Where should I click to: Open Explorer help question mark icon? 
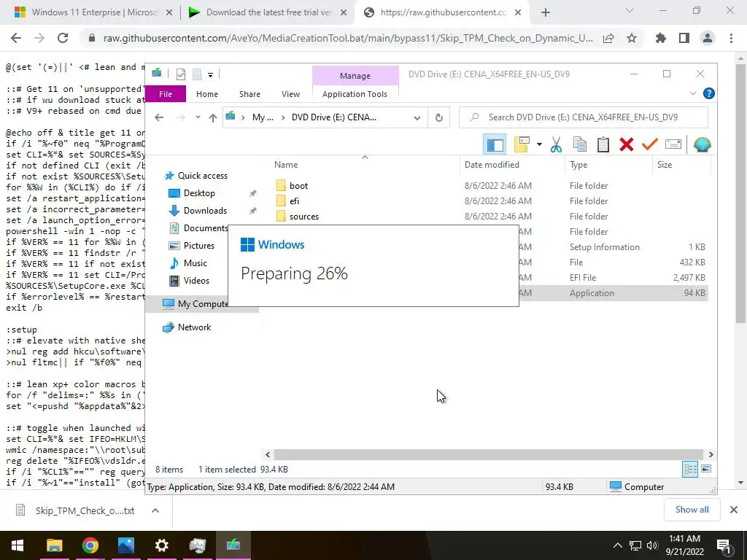709,94
